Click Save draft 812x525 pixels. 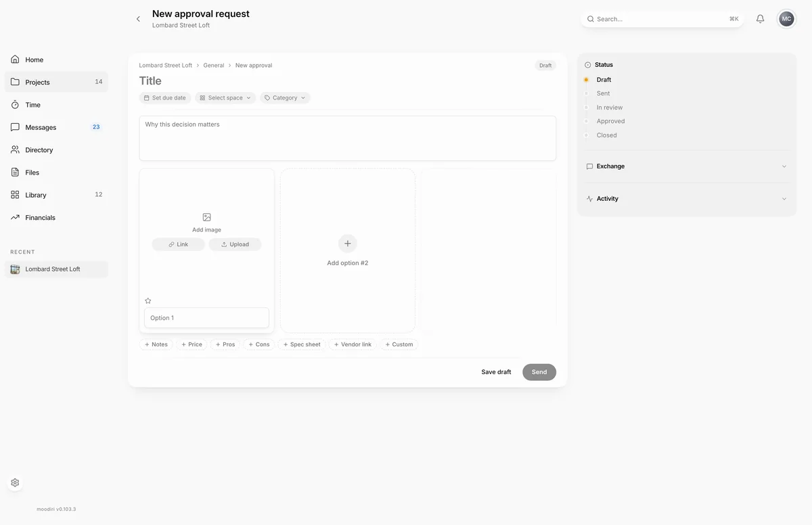[496, 372]
